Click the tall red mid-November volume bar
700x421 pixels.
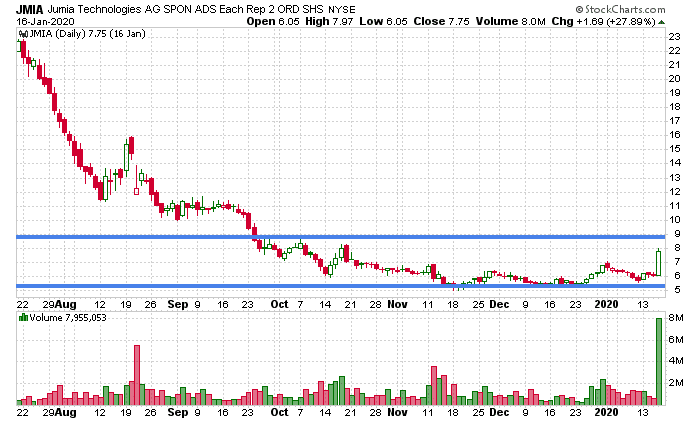[433, 386]
